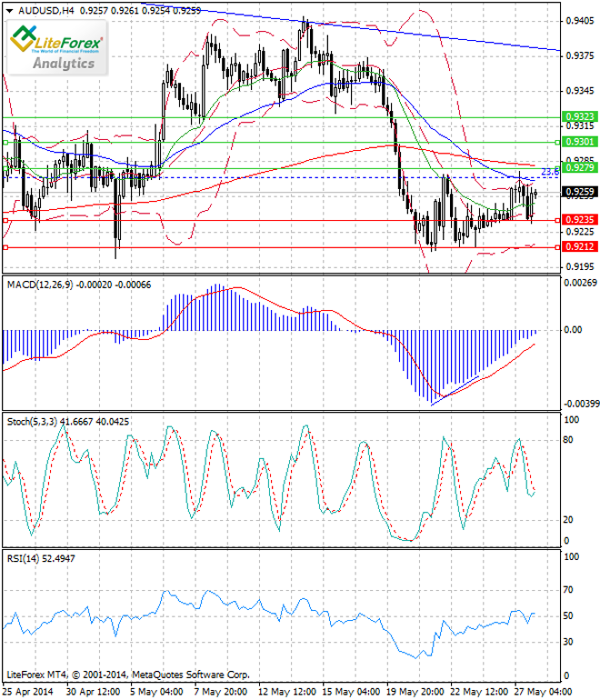Image resolution: width=600 pixels, height=700 pixels.
Task: Click the Stoch(5,3,3) indicator label
Action: pyautogui.click(x=68, y=422)
